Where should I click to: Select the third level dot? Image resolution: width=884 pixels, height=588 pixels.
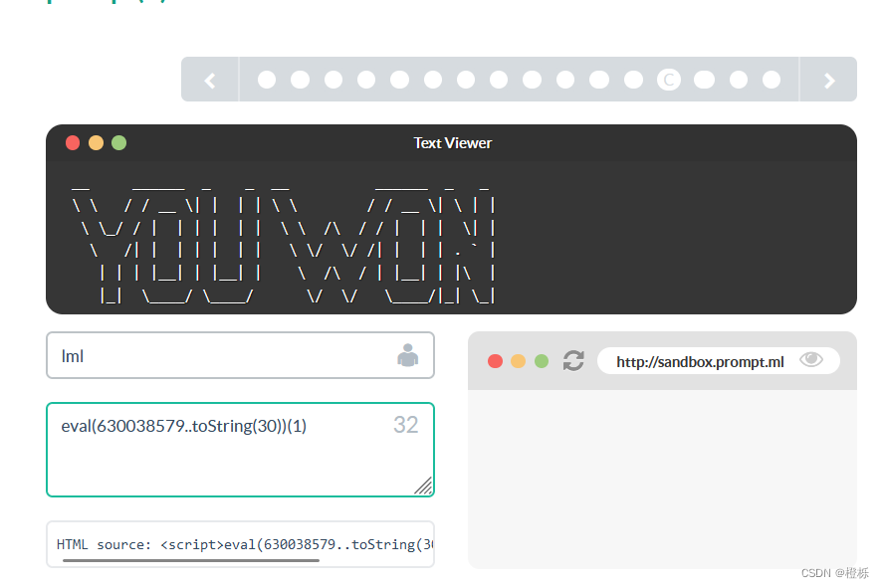[333, 80]
